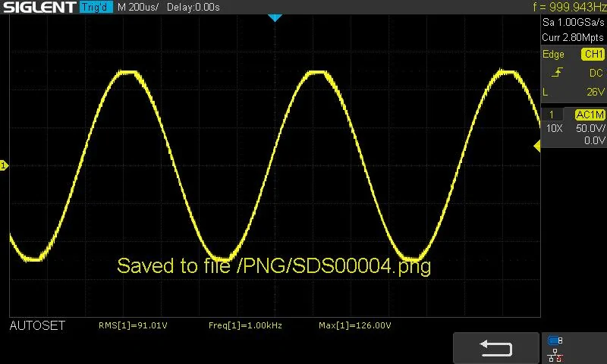Click the 10X probe attenuation label
This screenshot has height=364, width=607.
coord(554,128)
